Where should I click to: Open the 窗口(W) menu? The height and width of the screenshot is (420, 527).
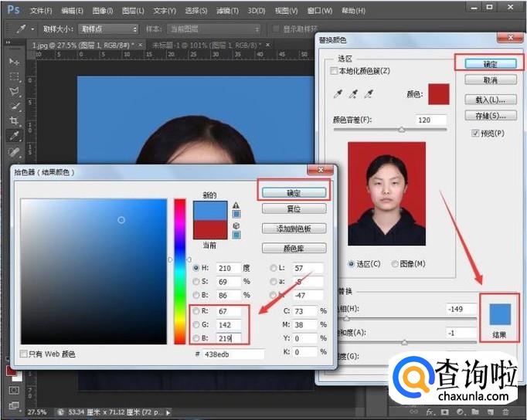[320, 11]
